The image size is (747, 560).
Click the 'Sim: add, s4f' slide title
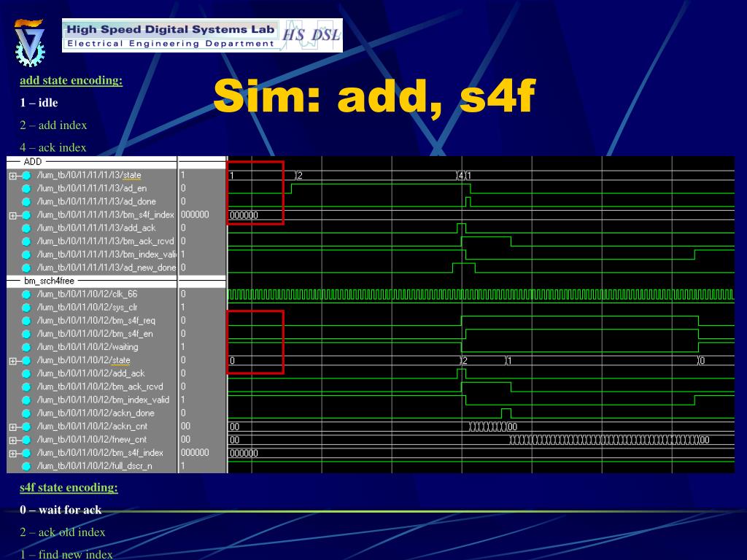pyautogui.click(x=374, y=96)
